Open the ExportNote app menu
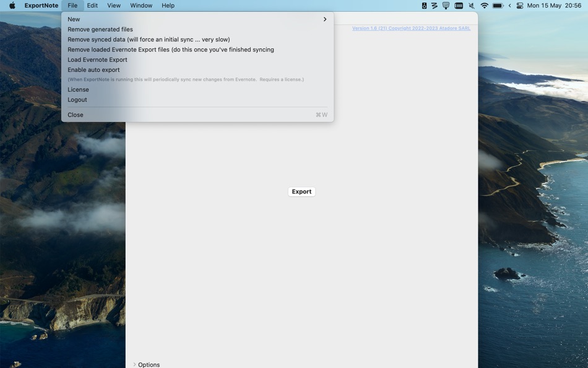 coord(41,6)
